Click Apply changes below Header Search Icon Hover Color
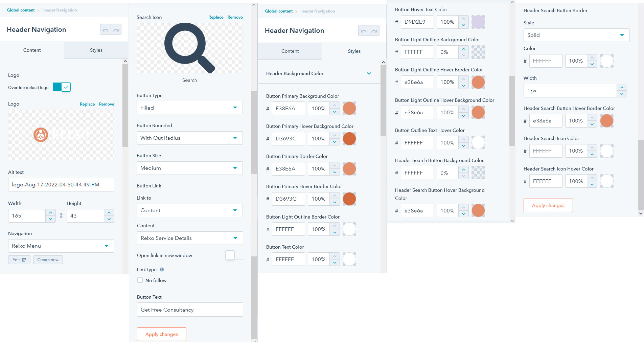This screenshot has width=644, height=342. click(x=548, y=205)
